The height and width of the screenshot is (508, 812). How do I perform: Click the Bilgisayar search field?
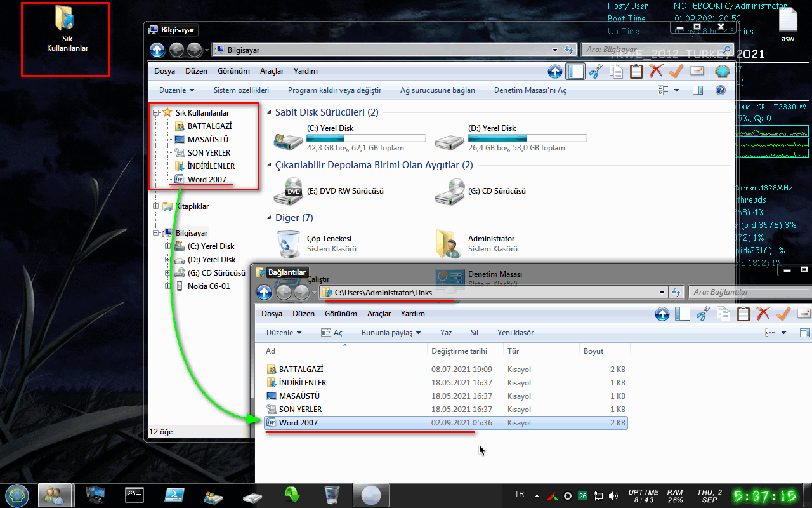[x=657, y=50]
